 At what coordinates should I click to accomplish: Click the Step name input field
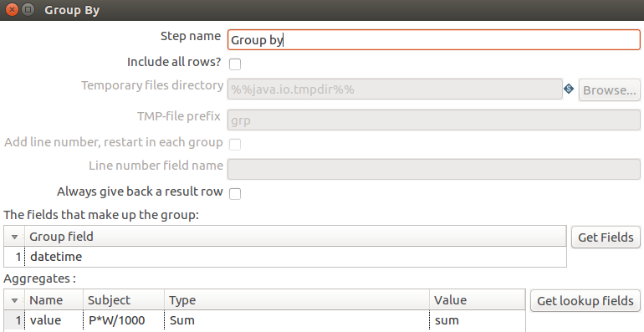point(434,40)
